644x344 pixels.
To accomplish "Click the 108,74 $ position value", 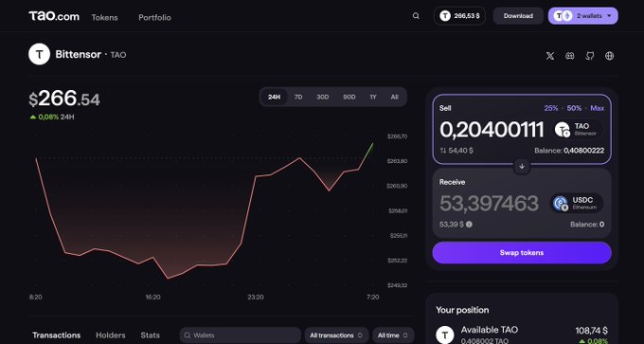I will pos(591,331).
